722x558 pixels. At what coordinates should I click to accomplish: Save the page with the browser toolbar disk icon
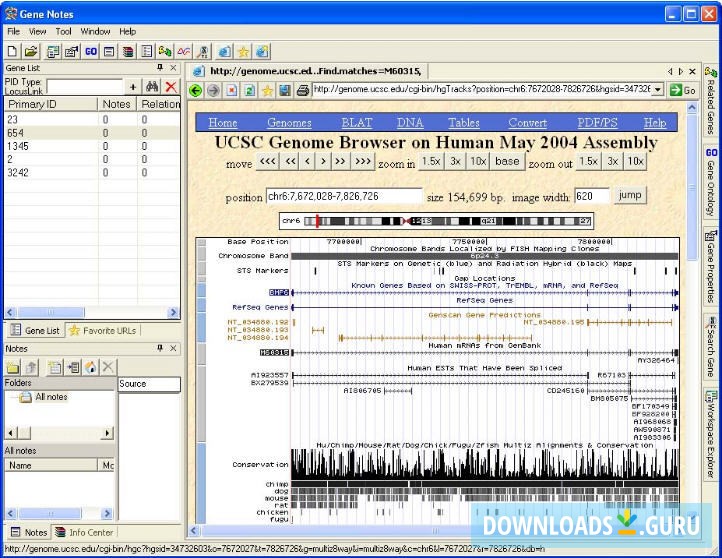coord(285,90)
